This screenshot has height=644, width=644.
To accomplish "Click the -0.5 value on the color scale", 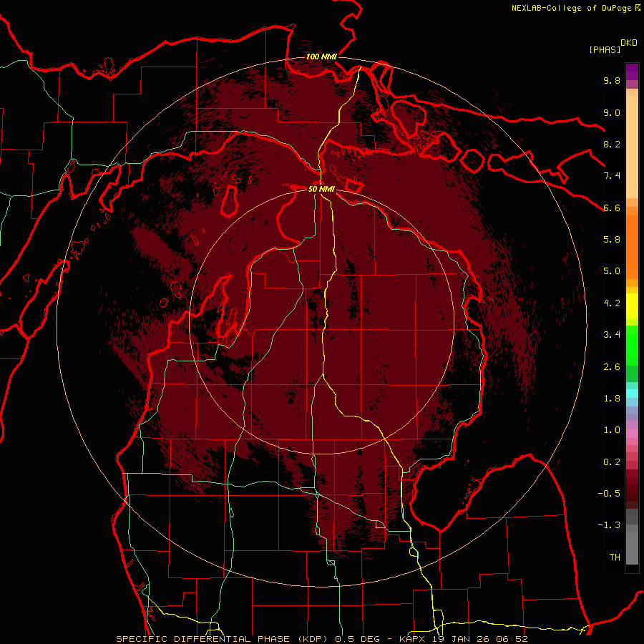I will (609, 494).
